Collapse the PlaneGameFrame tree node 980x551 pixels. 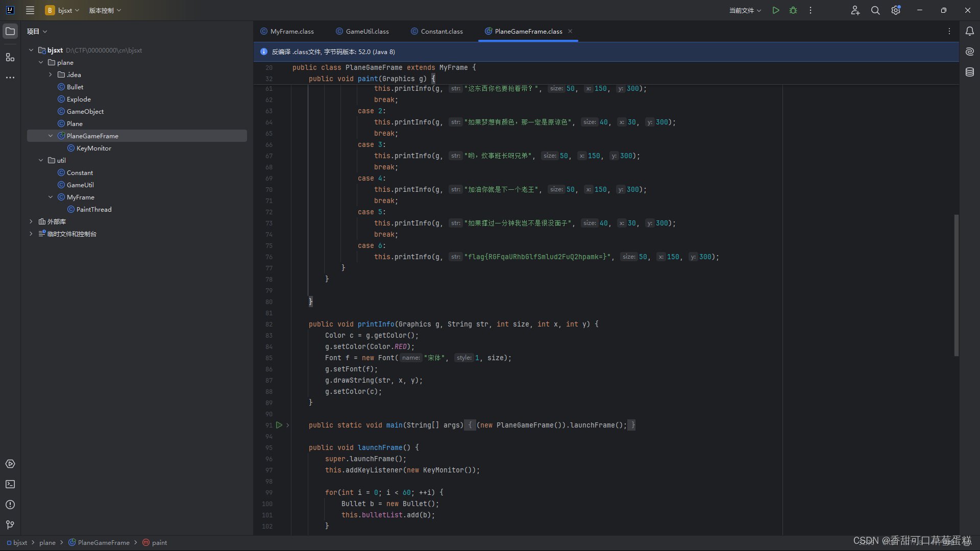click(51, 136)
